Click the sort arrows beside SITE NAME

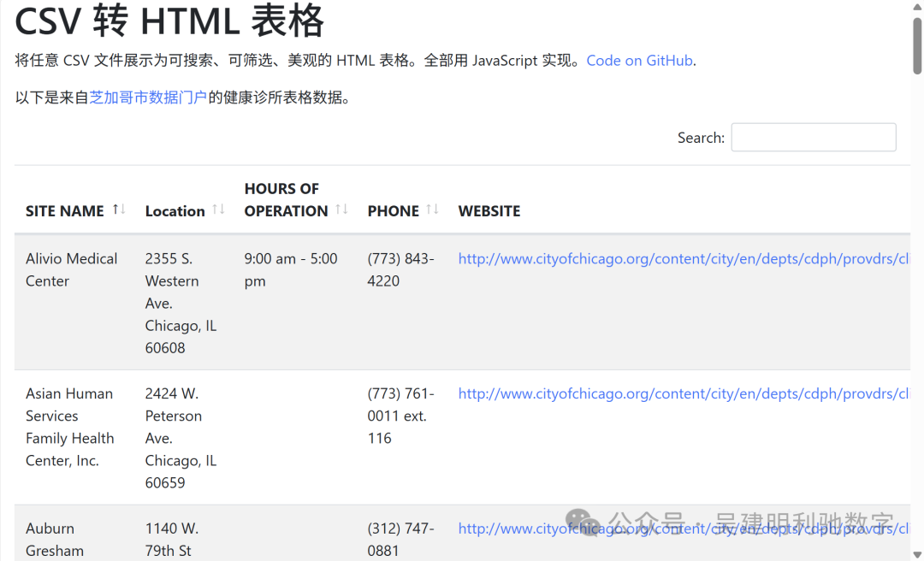pyautogui.click(x=119, y=209)
